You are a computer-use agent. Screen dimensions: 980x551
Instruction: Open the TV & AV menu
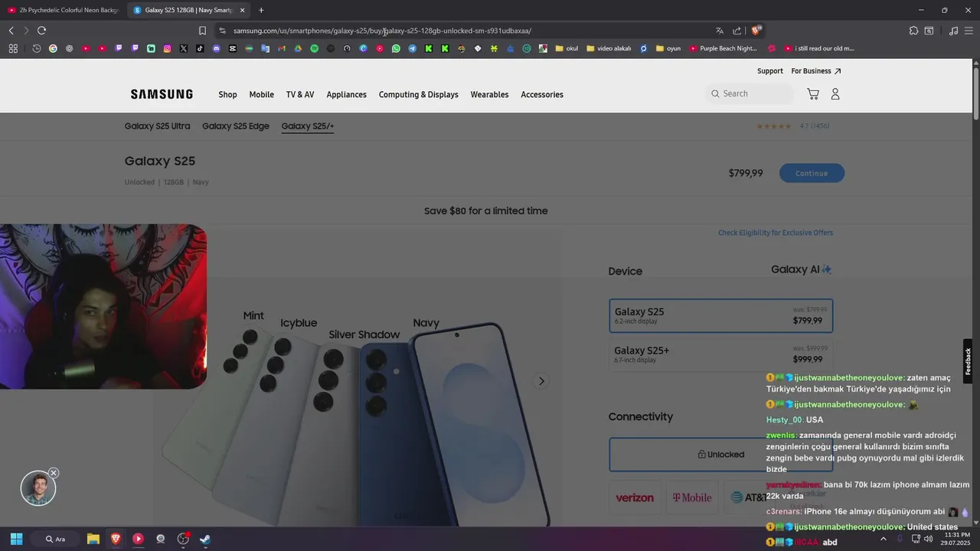(300, 95)
